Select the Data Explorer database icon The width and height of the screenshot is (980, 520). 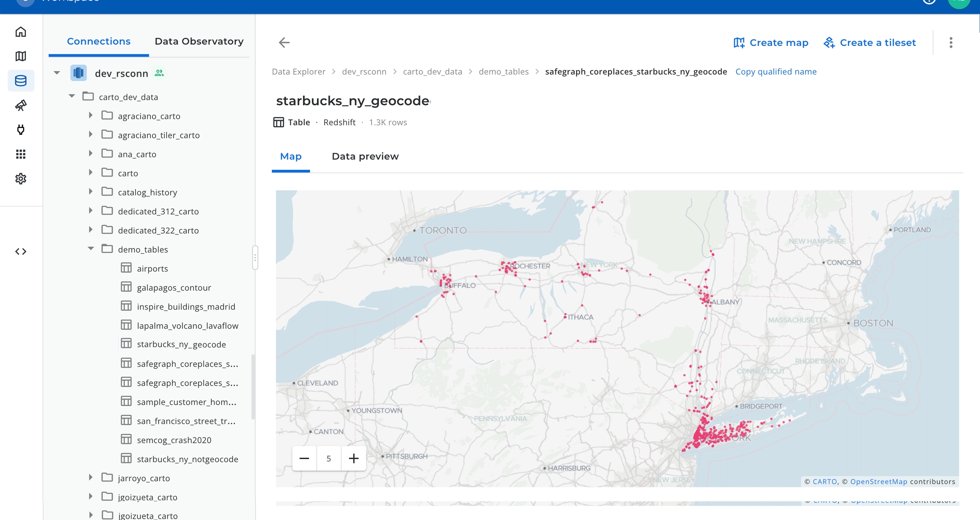click(x=20, y=80)
